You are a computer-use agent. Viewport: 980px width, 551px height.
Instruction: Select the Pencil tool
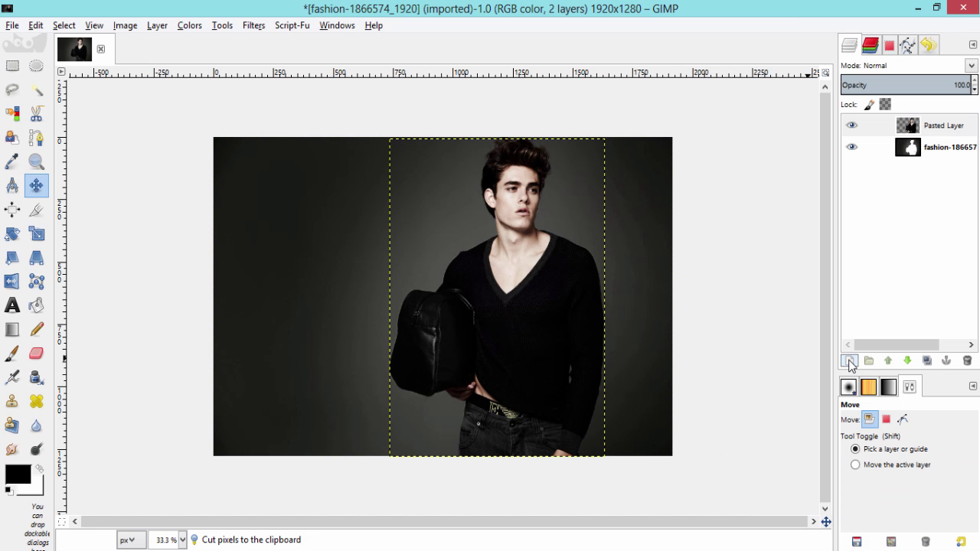click(x=36, y=329)
